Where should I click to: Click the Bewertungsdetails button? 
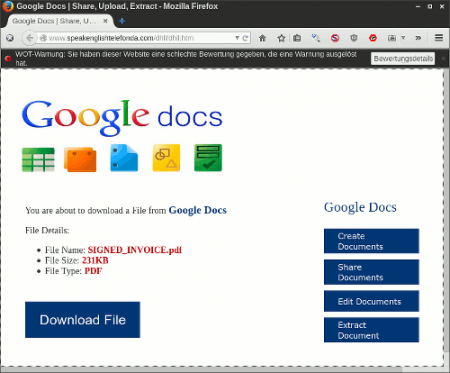[403, 59]
